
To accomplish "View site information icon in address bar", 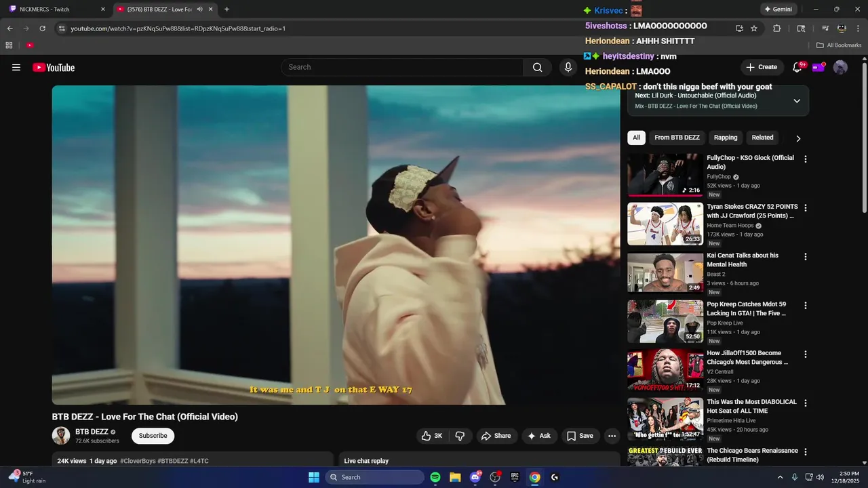I will point(61,28).
